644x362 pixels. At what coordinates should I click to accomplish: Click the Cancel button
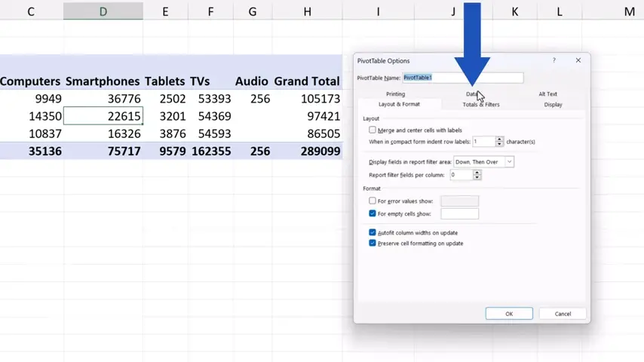coord(563,314)
